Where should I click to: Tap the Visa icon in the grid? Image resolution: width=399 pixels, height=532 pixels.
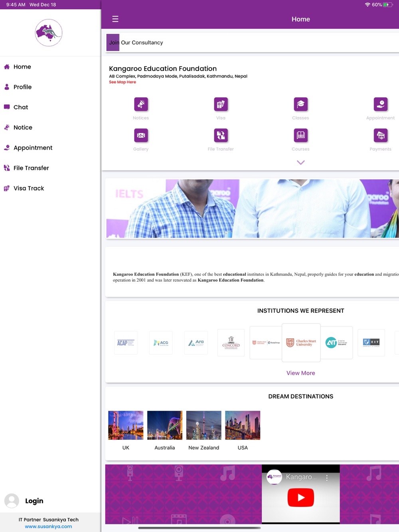click(x=221, y=104)
